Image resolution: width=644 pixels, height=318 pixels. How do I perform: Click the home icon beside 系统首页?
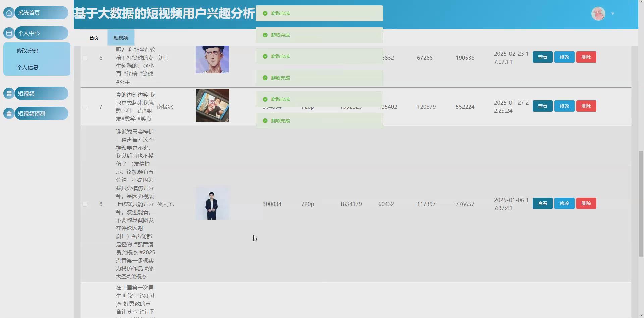tap(9, 13)
